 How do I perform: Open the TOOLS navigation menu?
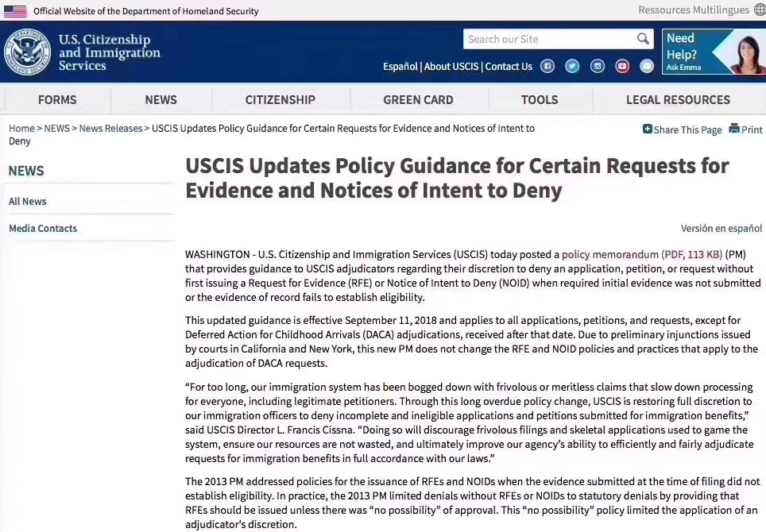coord(540,99)
